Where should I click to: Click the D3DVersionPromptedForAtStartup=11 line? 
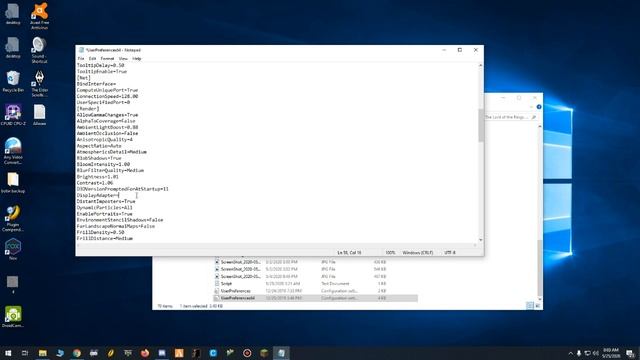(122, 189)
